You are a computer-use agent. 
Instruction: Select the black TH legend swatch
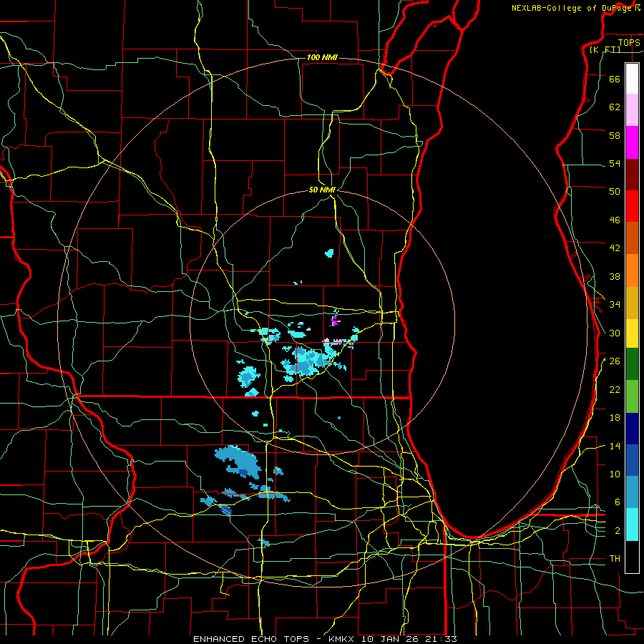point(632,557)
